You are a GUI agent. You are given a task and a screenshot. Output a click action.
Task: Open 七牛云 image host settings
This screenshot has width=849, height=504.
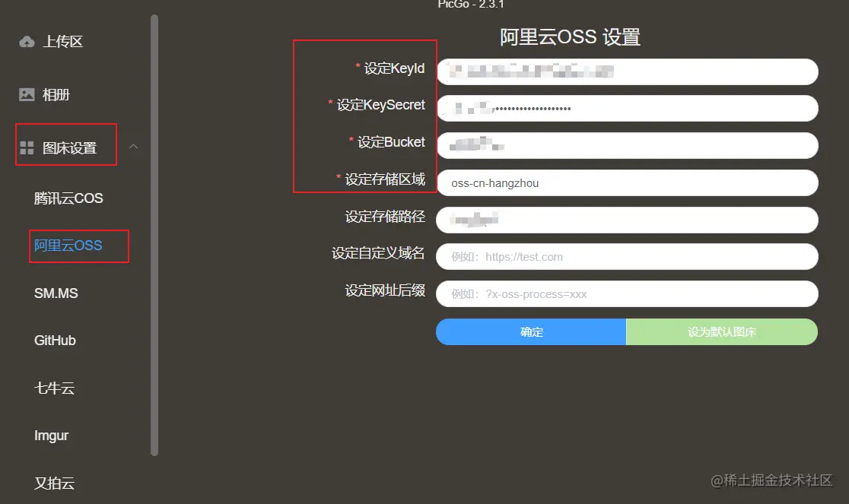(x=54, y=388)
